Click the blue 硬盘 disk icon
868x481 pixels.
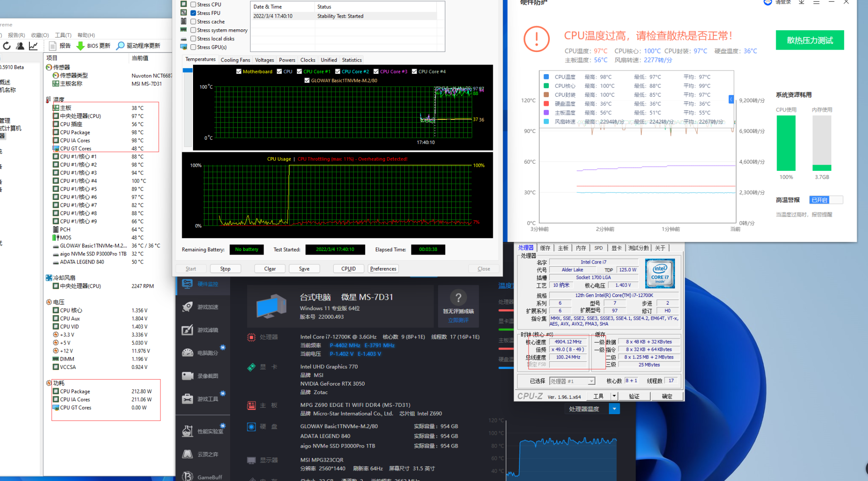(x=251, y=427)
